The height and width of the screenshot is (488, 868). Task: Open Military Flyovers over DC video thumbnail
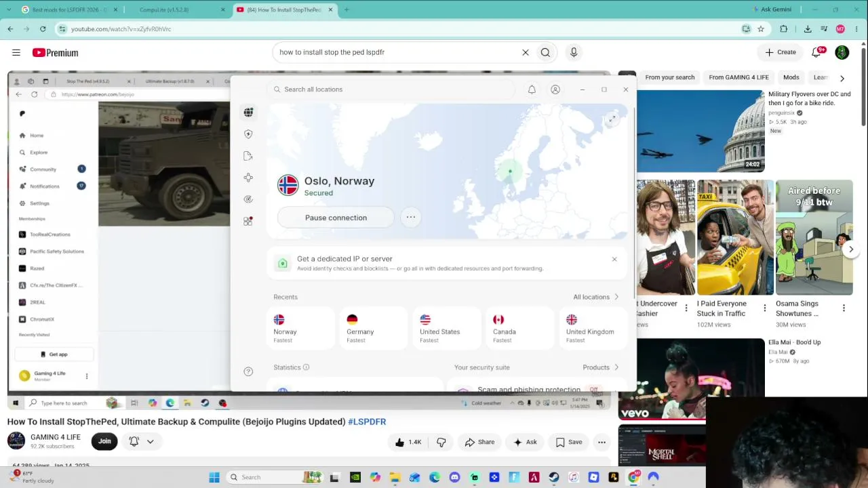(701, 131)
